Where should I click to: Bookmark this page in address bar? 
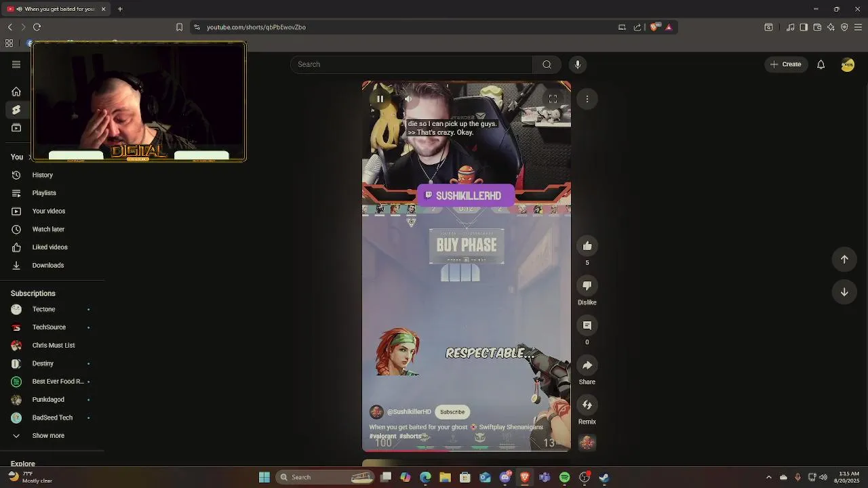(x=179, y=27)
